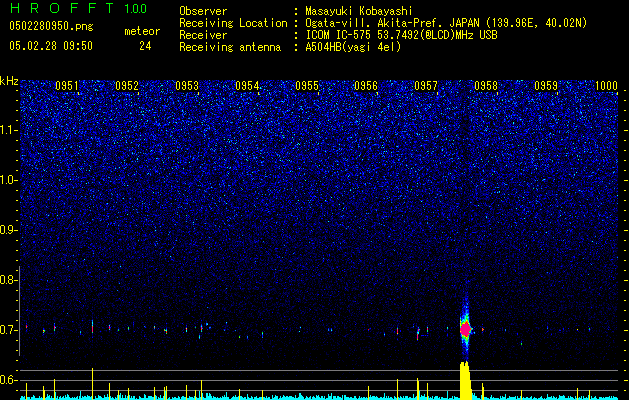629x400 pixels.
Task: Click the 1.1 frequency axis label
Action: pos(9,130)
